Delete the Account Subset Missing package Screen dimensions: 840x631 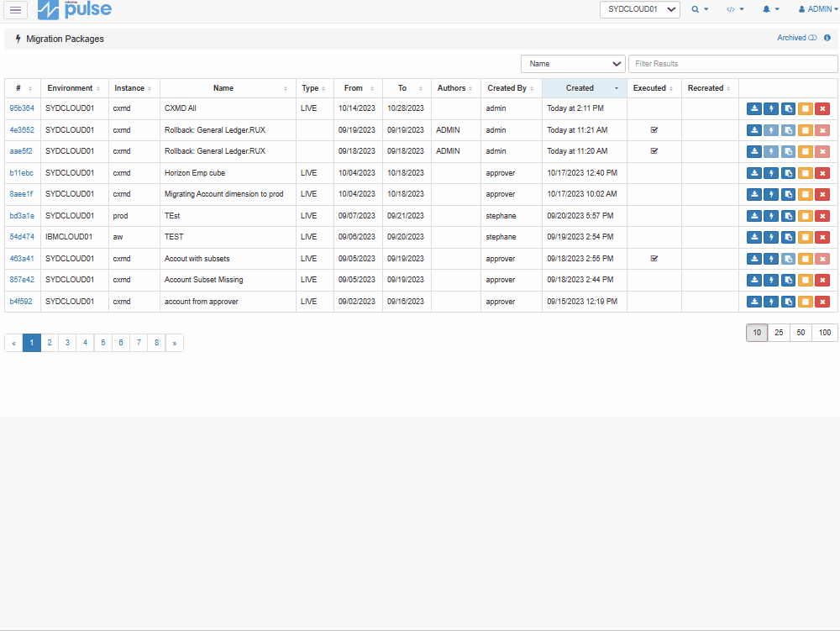822,280
